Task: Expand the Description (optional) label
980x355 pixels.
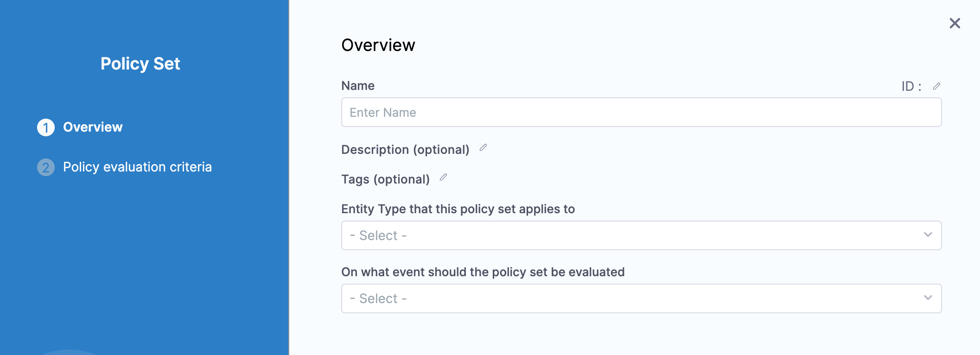Action: (x=405, y=150)
